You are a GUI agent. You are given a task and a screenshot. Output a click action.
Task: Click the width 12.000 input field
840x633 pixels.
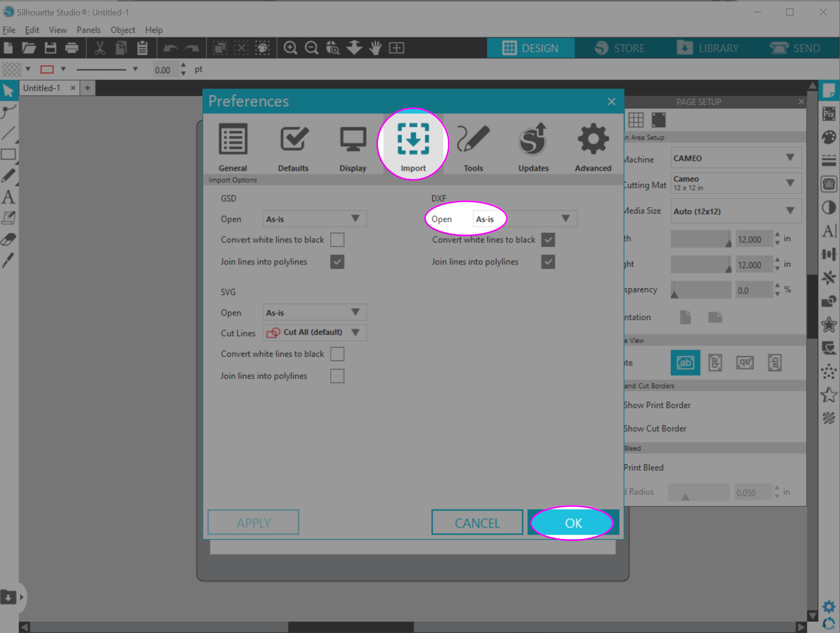[x=754, y=239]
